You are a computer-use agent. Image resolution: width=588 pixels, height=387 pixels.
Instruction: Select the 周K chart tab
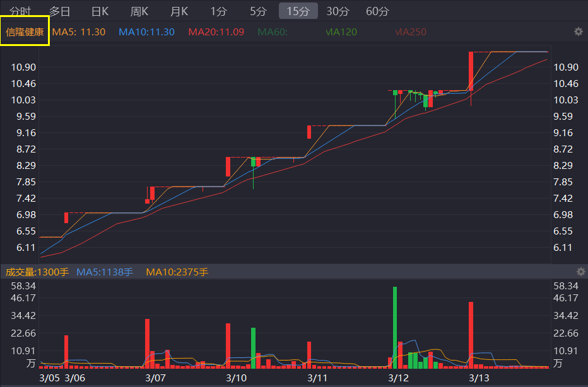pyautogui.click(x=139, y=11)
